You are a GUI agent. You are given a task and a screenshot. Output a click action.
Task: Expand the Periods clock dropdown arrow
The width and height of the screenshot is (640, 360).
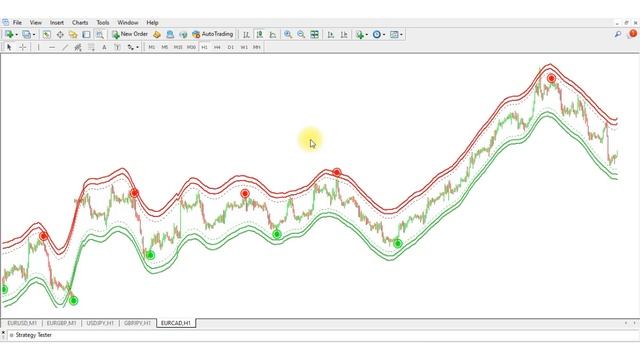[x=384, y=35]
